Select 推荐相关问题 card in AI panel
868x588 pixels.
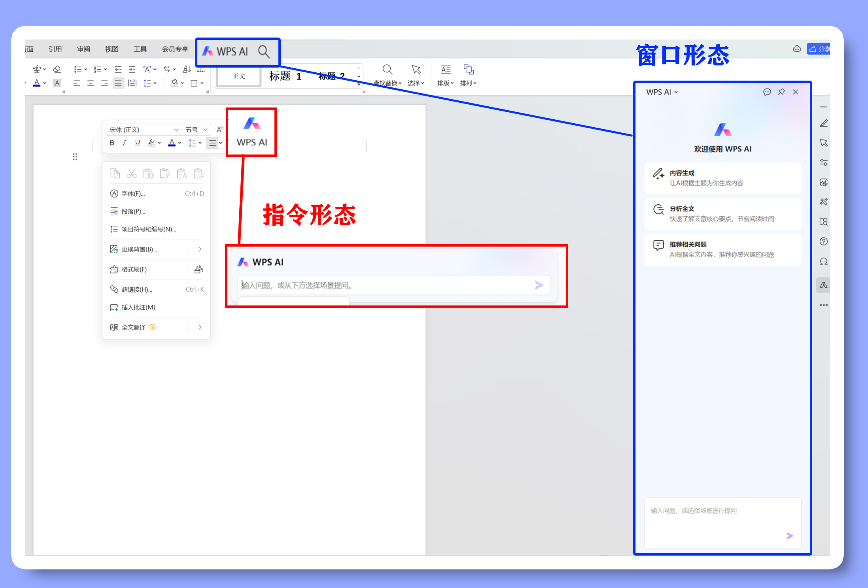click(722, 250)
